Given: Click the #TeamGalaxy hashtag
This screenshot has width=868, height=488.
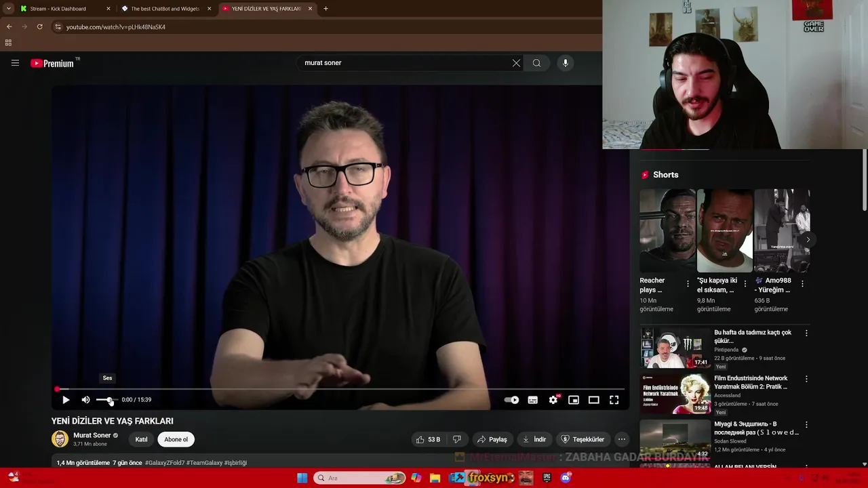Looking at the screenshot, I should [x=204, y=463].
